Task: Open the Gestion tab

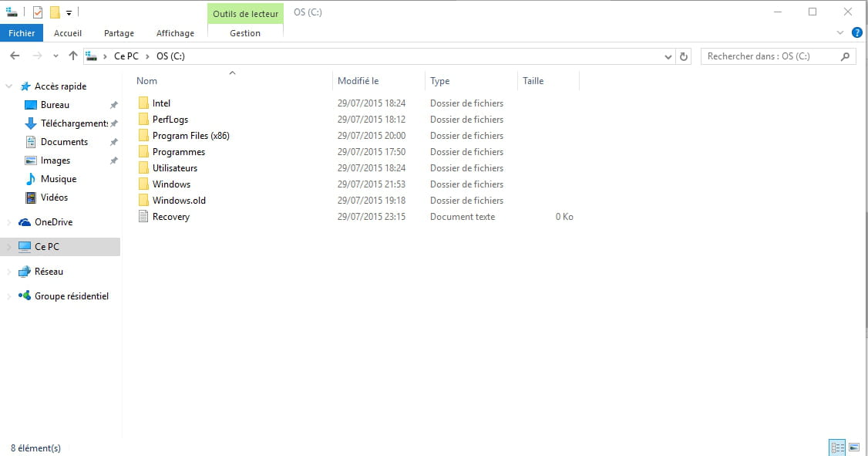Action: 245,33
